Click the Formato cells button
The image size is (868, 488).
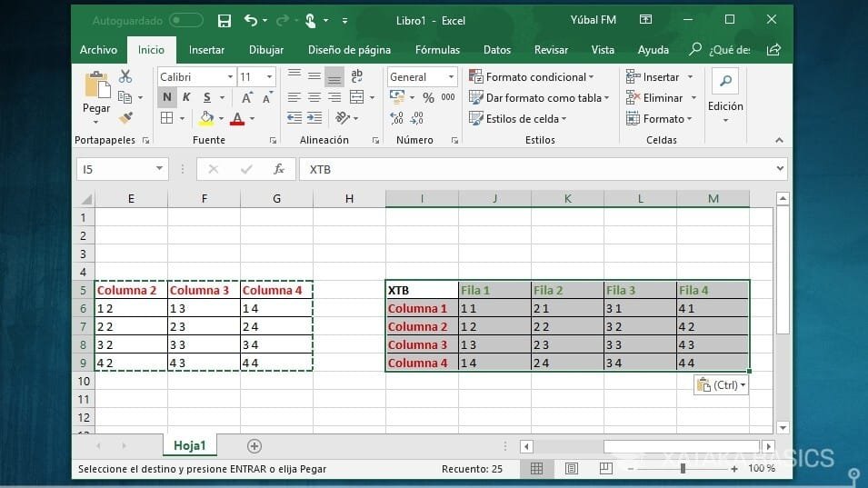pos(659,118)
